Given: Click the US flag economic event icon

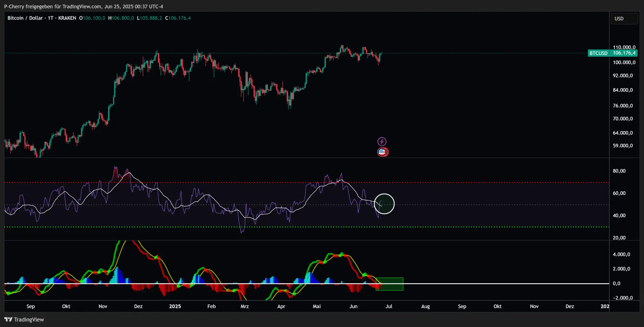Looking at the screenshot, I should [x=383, y=152].
